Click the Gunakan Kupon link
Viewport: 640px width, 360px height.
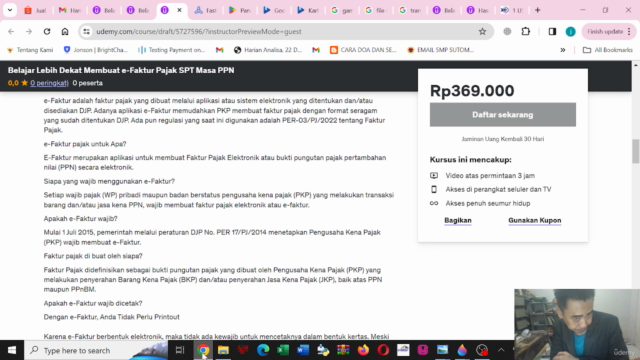point(535,220)
